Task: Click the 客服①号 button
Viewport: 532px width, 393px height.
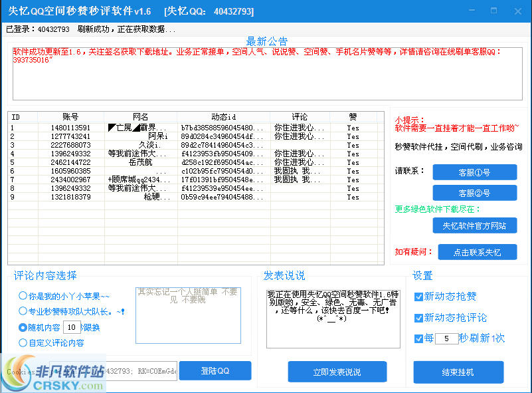Action: [475, 172]
